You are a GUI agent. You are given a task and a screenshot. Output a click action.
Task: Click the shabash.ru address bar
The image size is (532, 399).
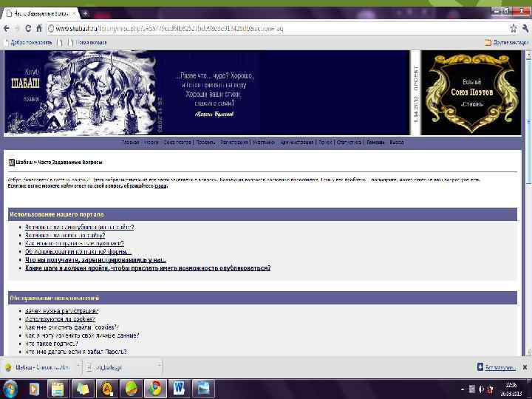pos(277,29)
